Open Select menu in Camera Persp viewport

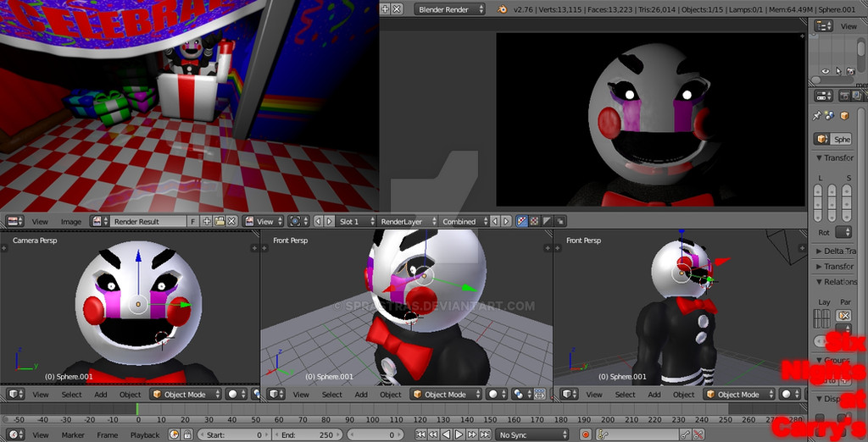[71, 395]
